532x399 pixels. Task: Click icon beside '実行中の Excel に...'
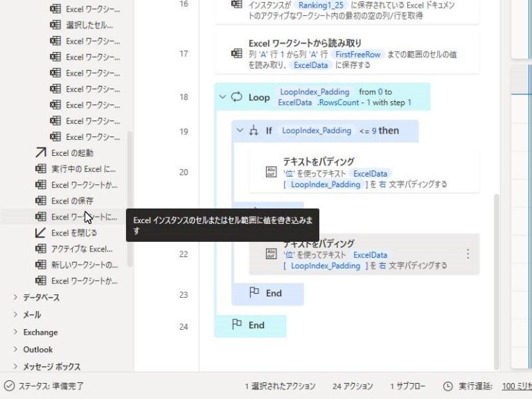41,168
